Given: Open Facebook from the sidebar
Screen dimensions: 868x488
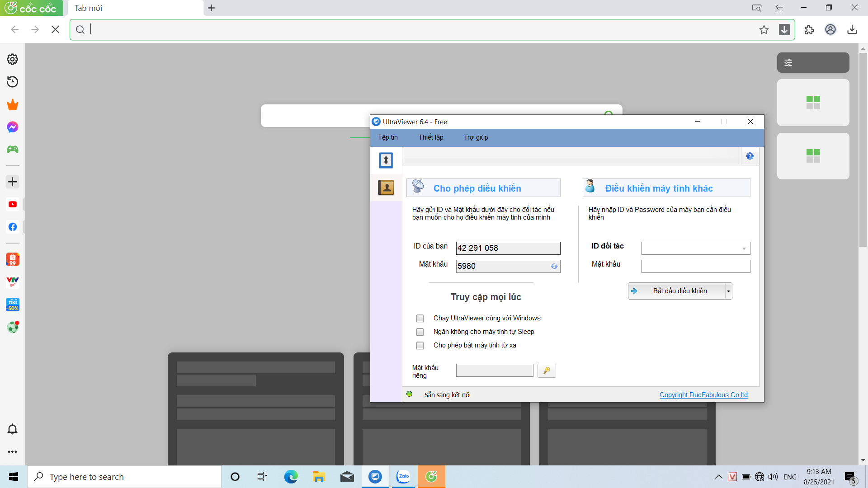Looking at the screenshot, I should pos(13,227).
